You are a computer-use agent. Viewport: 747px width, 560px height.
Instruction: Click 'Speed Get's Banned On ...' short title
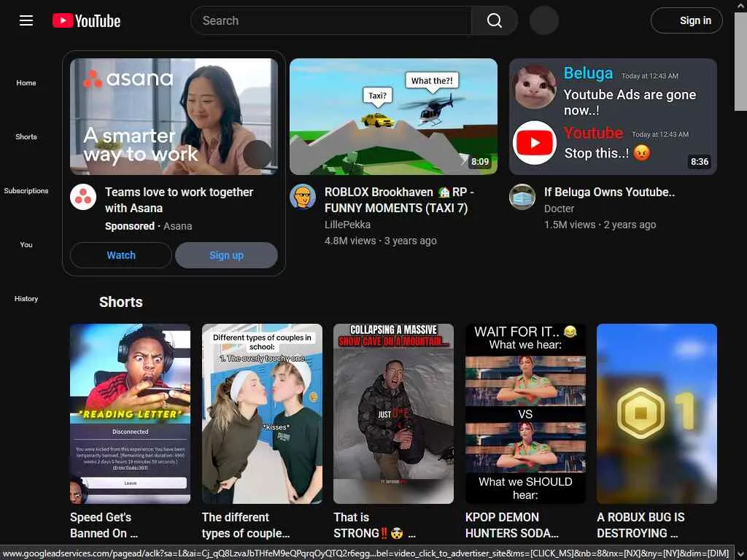[x=104, y=525]
